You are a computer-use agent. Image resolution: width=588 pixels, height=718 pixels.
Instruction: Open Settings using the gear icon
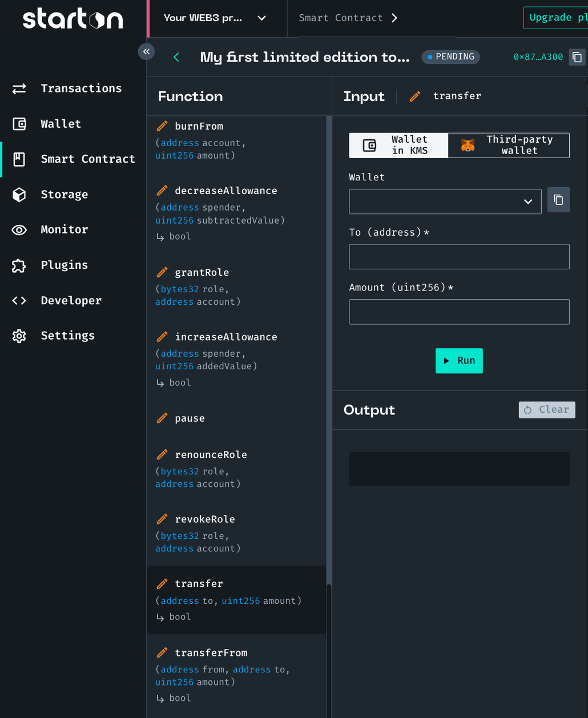click(19, 336)
